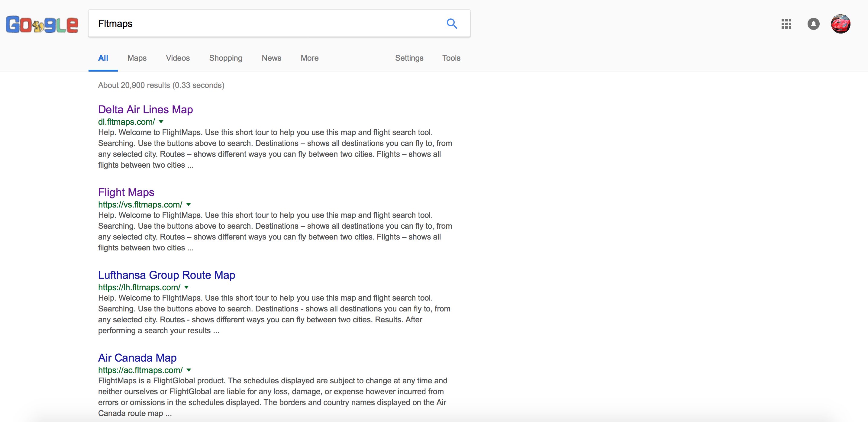Screen dimensions: 868x422
Task: Switch to the Videos tab
Action: click(178, 58)
